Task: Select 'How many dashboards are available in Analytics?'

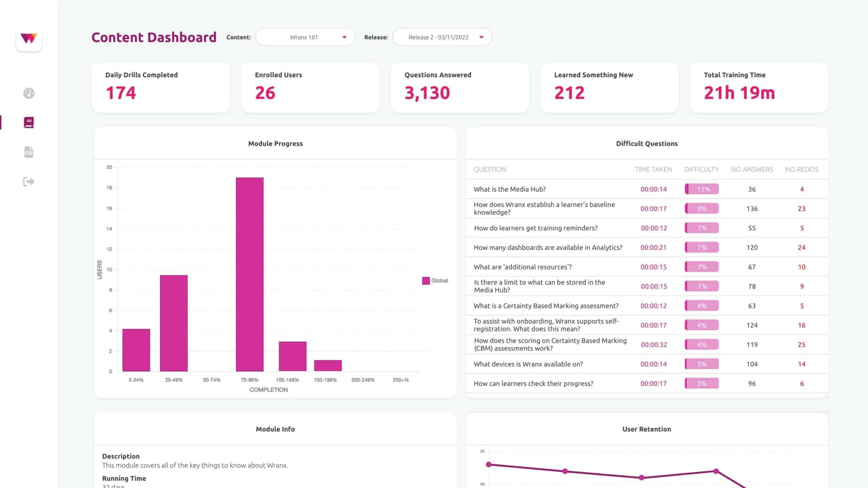Action: pyautogui.click(x=548, y=247)
